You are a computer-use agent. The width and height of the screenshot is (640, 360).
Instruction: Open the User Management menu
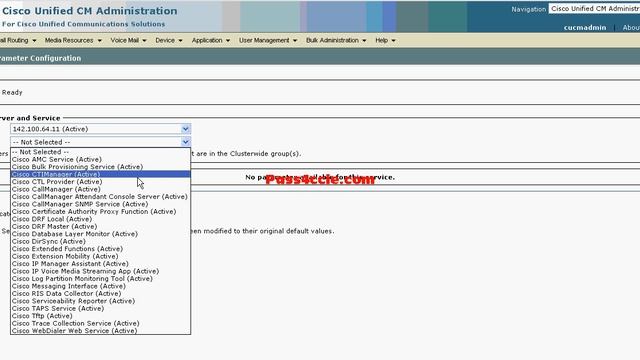[268, 40]
